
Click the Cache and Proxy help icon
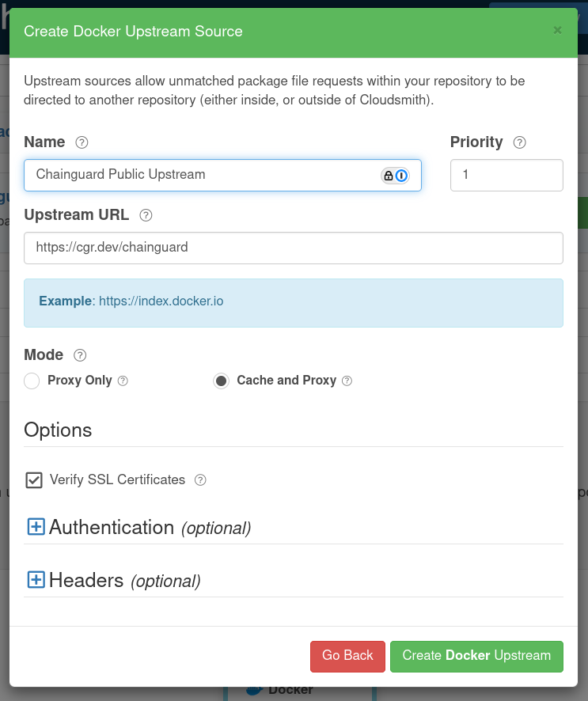[x=347, y=381]
